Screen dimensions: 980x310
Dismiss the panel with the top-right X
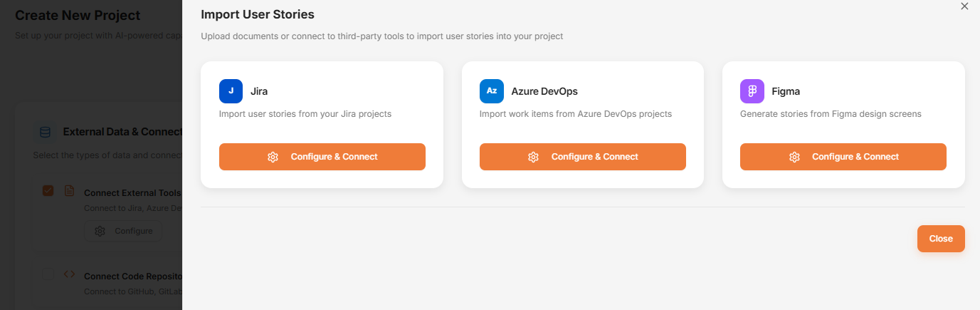(964, 6)
